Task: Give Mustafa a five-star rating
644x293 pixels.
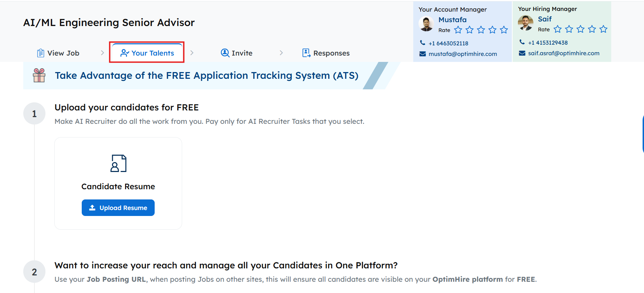Action: [504, 30]
